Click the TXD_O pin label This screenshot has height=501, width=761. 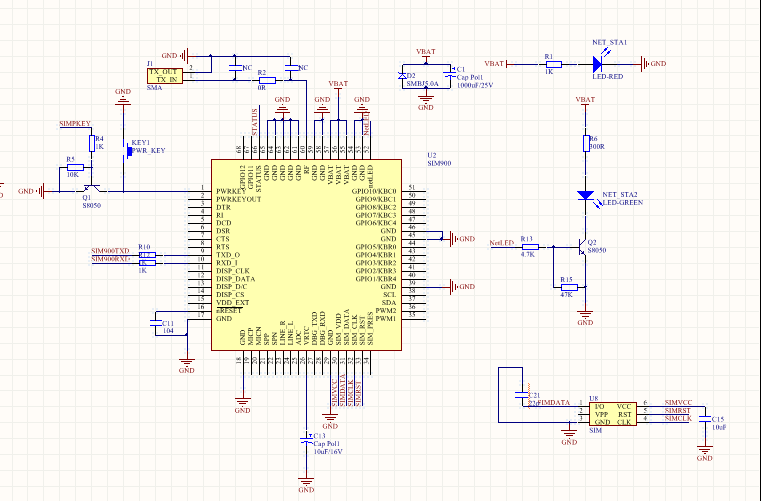click(x=228, y=255)
